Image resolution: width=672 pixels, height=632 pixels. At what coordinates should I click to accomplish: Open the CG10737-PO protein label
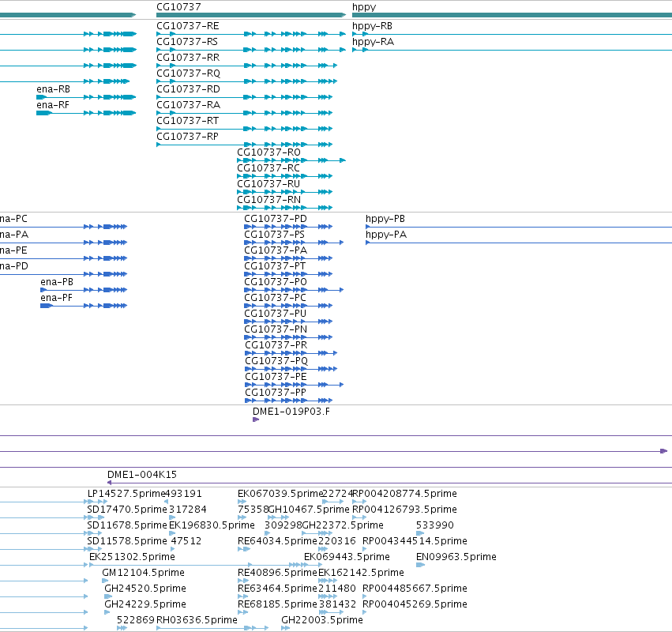pyautogui.click(x=276, y=282)
